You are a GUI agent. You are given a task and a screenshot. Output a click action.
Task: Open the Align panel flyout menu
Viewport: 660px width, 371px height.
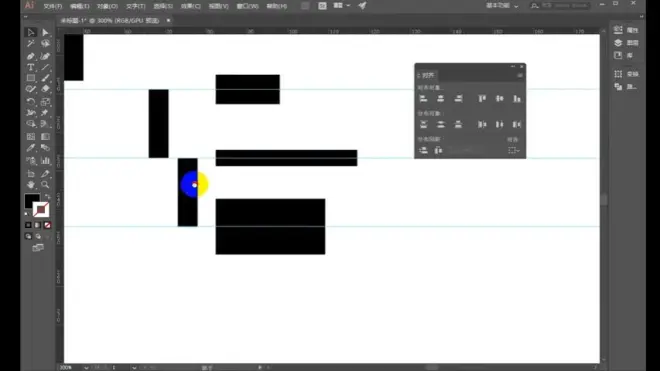tap(520, 75)
